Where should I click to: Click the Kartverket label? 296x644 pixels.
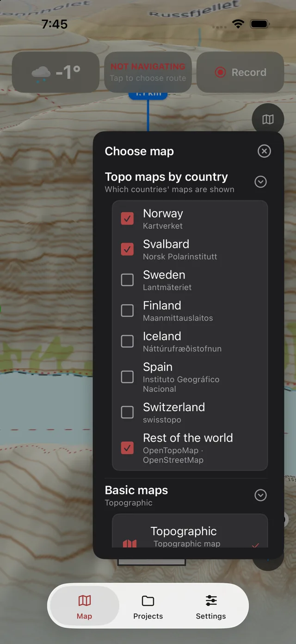click(163, 226)
